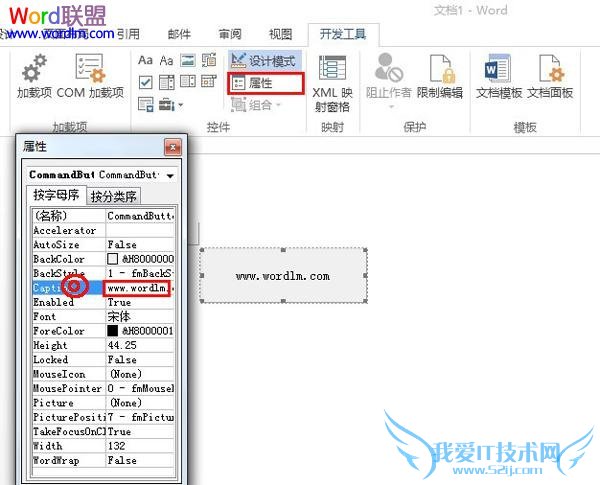Click the BackColor white swatch
Screen dimensions: 600x485
coord(112,259)
